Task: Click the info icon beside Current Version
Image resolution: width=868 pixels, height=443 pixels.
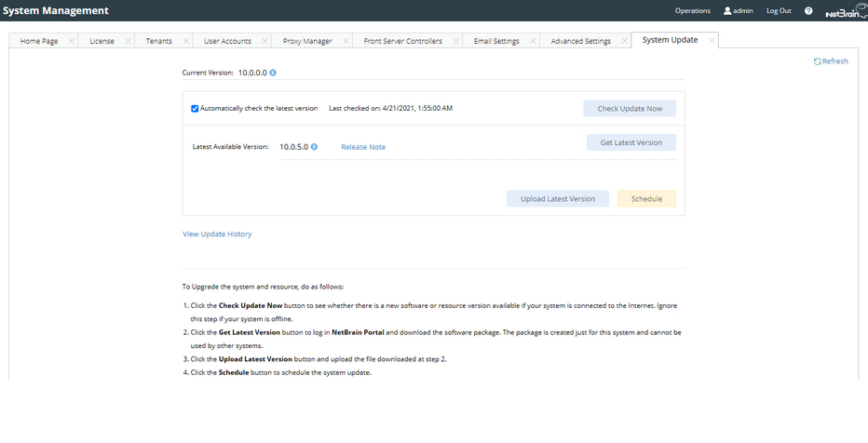Action: tap(273, 72)
